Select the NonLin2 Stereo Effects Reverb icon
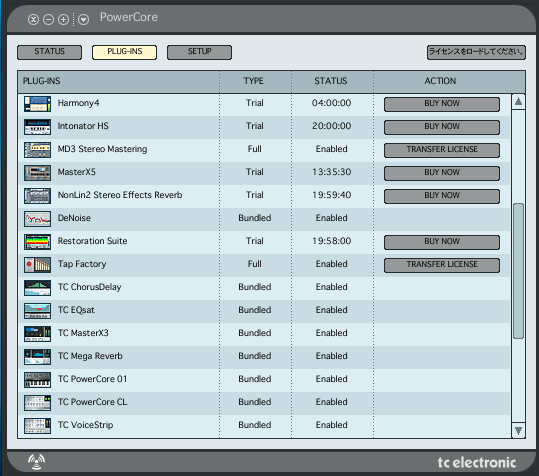The height and width of the screenshot is (476, 539). [37, 196]
